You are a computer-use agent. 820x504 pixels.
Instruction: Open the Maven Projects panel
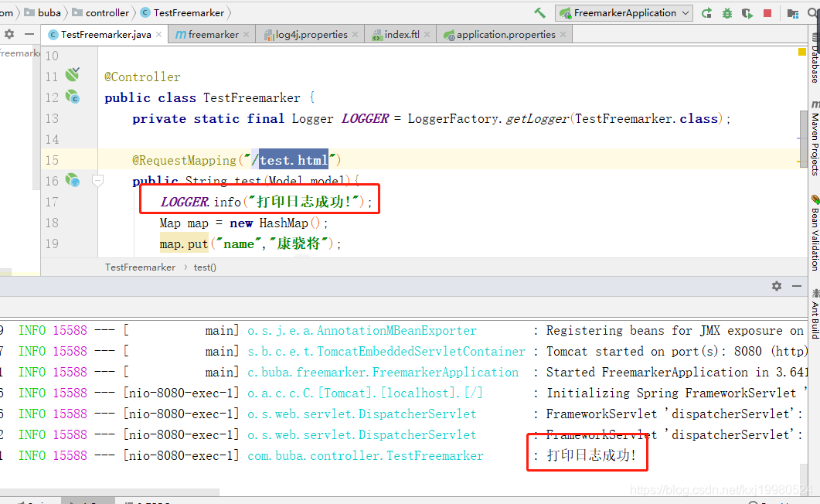[815, 138]
